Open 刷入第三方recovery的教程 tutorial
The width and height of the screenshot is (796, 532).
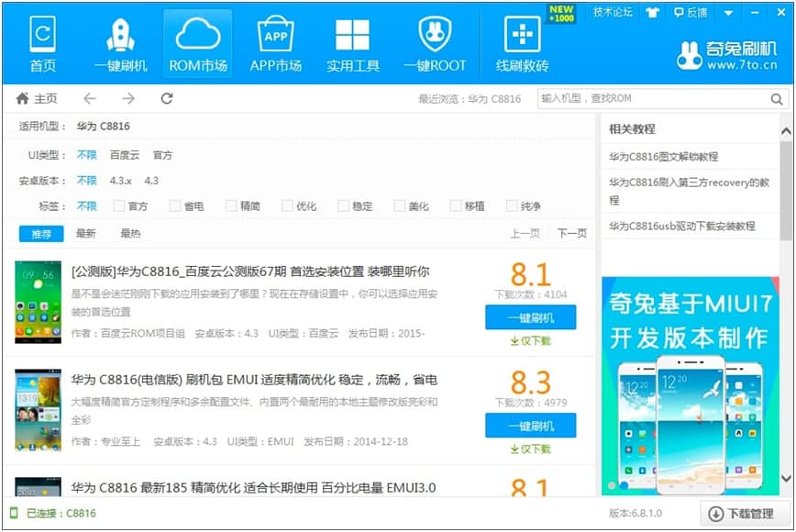[690, 191]
